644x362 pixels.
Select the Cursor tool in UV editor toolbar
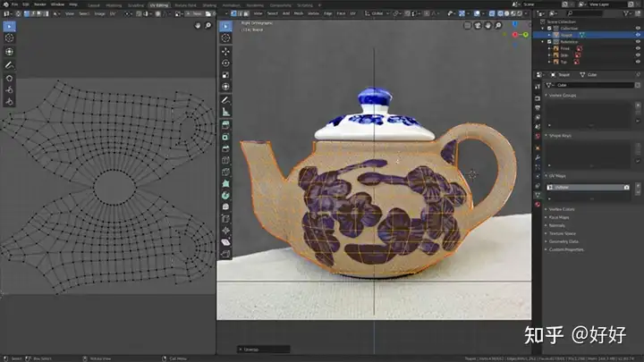9,38
